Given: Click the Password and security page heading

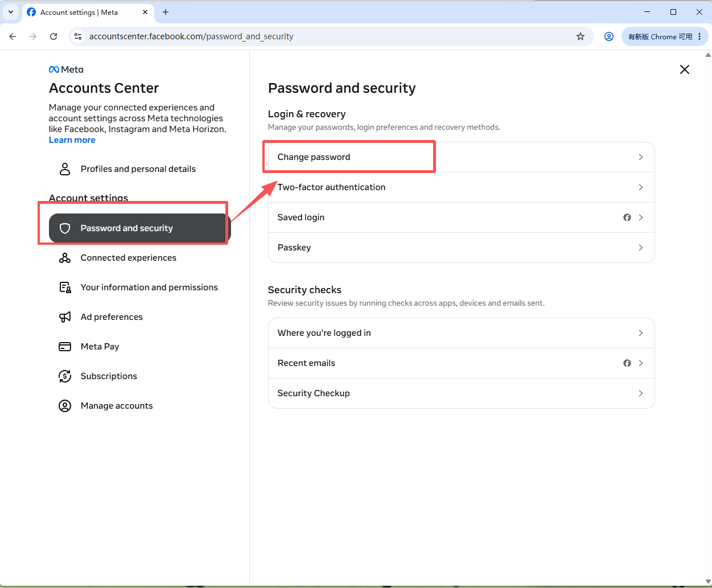Looking at the screenshot, I should 342,88.
